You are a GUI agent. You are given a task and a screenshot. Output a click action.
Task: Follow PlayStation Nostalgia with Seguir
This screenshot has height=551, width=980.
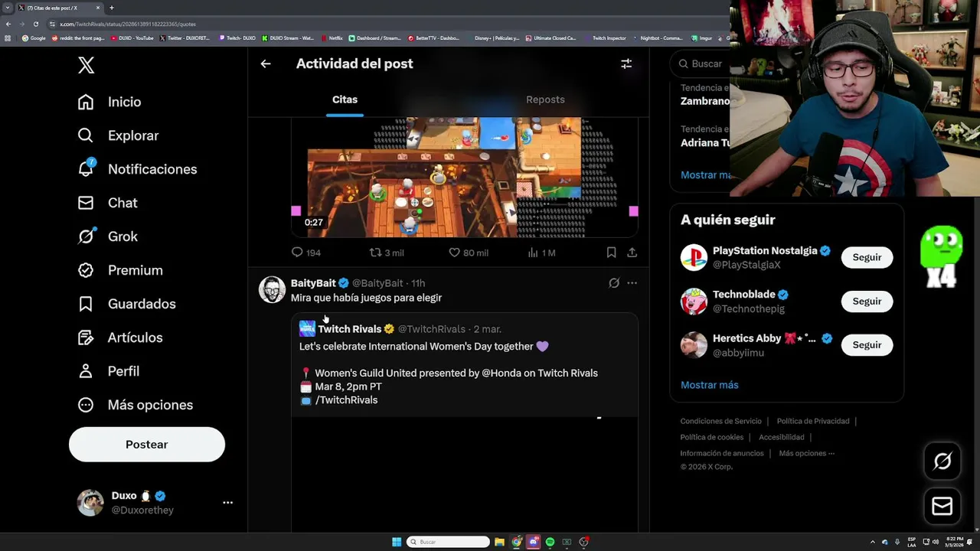[867, 257]
